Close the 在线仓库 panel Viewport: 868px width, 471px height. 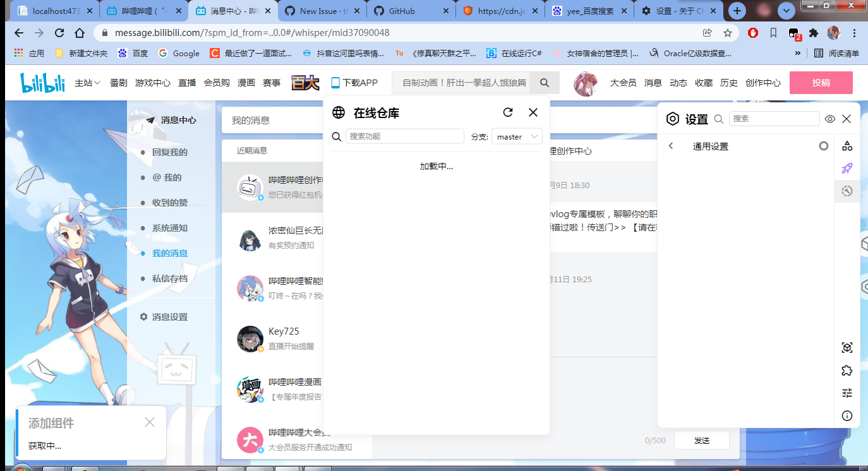533,112
